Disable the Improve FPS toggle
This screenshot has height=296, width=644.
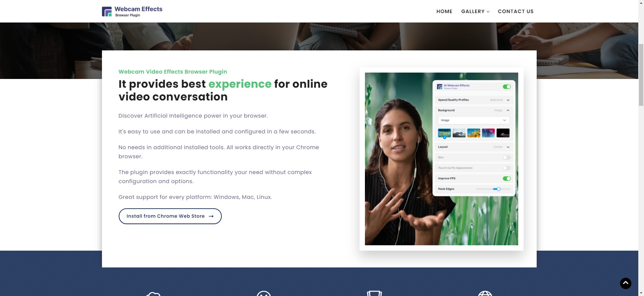pyautogui.click(x=506, y=178)
